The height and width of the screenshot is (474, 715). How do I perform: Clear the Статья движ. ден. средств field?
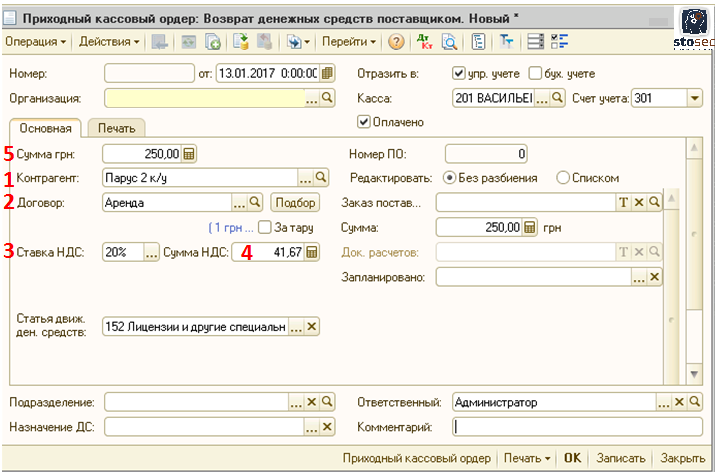tap(312, 327)
